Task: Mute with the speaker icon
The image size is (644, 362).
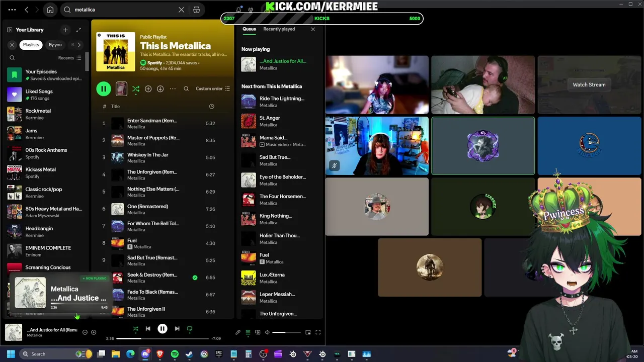Action: [x=267, y=332]
